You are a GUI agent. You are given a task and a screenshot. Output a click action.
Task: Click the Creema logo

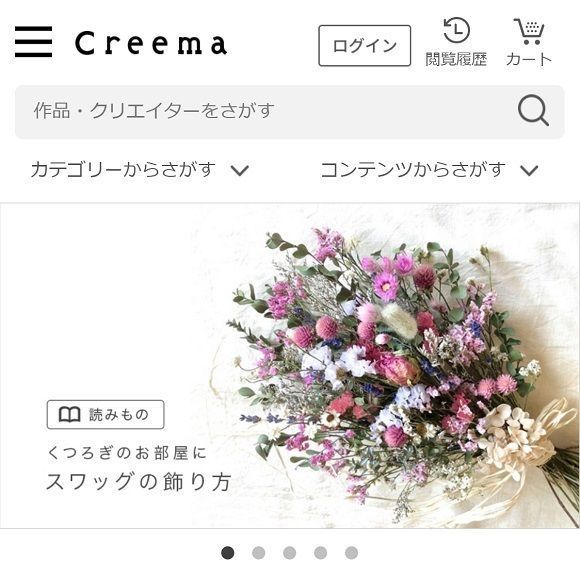(151, 43)
